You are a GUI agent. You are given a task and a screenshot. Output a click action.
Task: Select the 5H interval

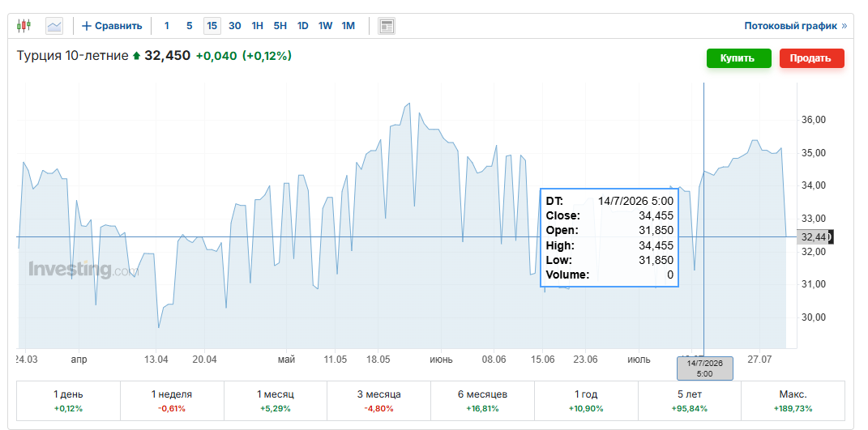pyautogui.click(x=280, y=25)
